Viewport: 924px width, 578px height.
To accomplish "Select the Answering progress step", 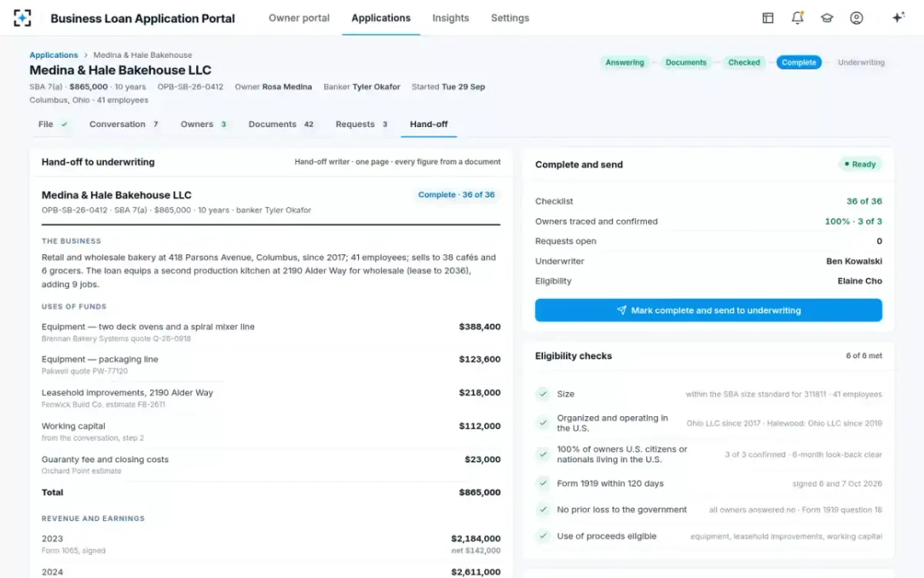I will [x=624, y=62].
